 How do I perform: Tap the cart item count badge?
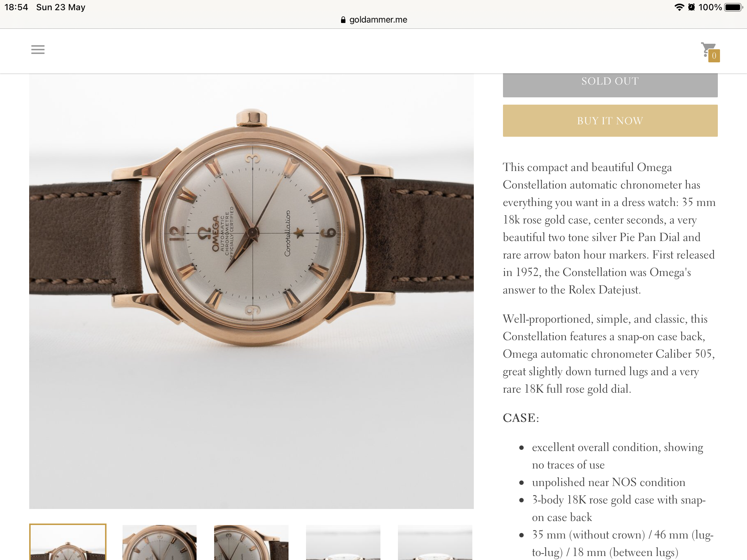click(714, 56)
